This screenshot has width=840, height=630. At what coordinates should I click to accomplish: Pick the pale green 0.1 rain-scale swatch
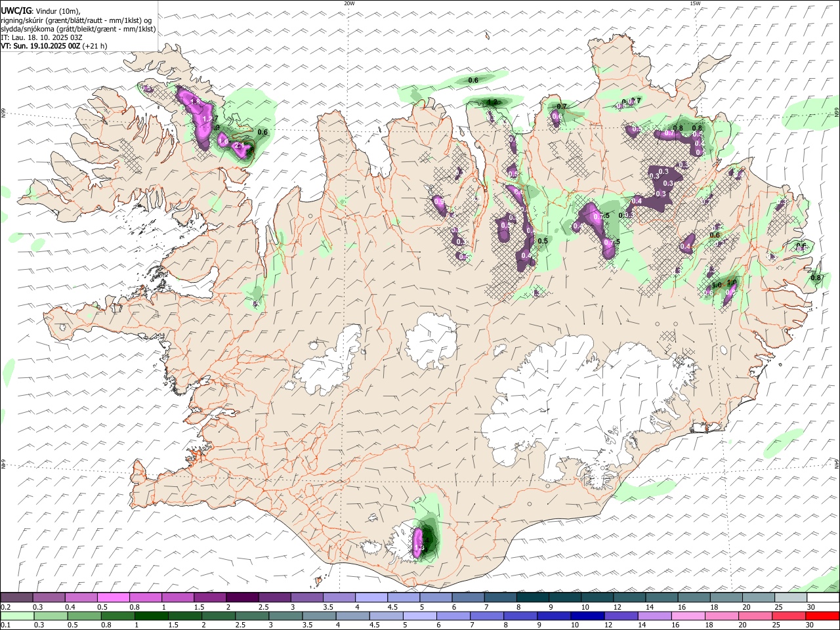[17, 616]
